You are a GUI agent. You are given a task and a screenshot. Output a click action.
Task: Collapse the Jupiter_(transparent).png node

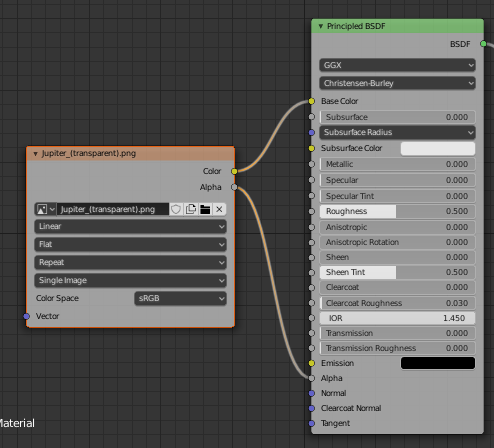[35, 154]
